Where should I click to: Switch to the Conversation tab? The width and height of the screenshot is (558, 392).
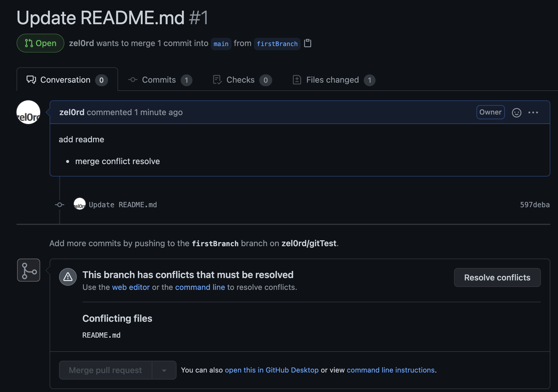(67, 80)
